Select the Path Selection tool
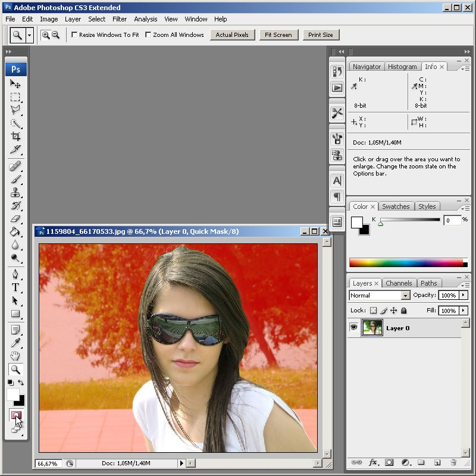The image size is (476, 476). pos(15,300)
